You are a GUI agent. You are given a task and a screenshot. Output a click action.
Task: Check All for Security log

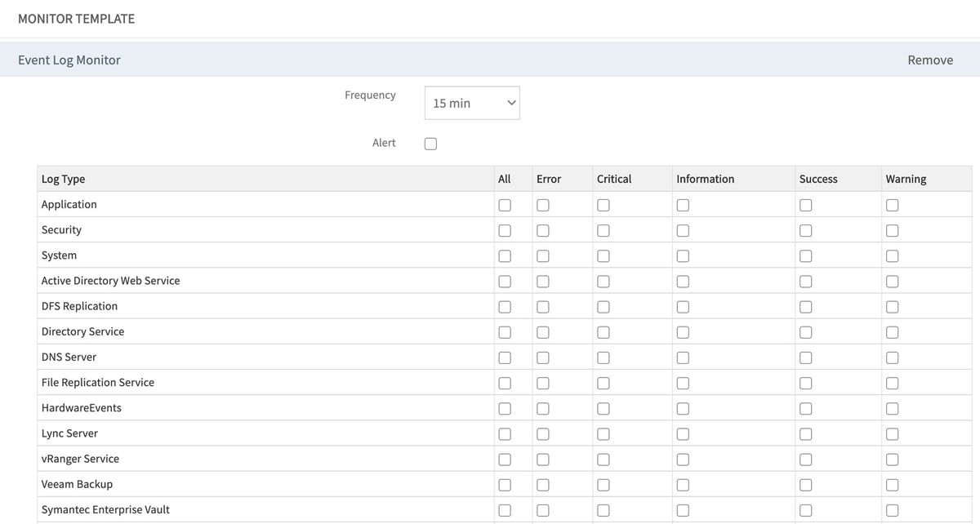tap(505, 230)
